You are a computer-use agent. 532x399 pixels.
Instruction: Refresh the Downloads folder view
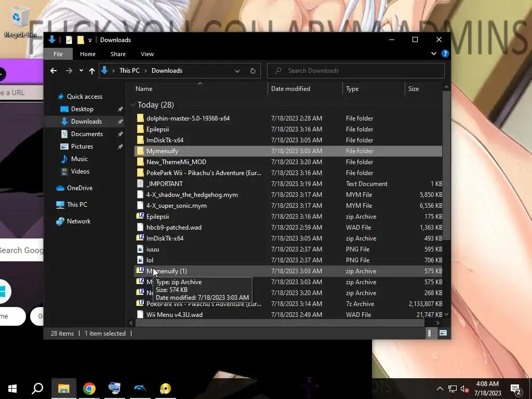[253, 71]
